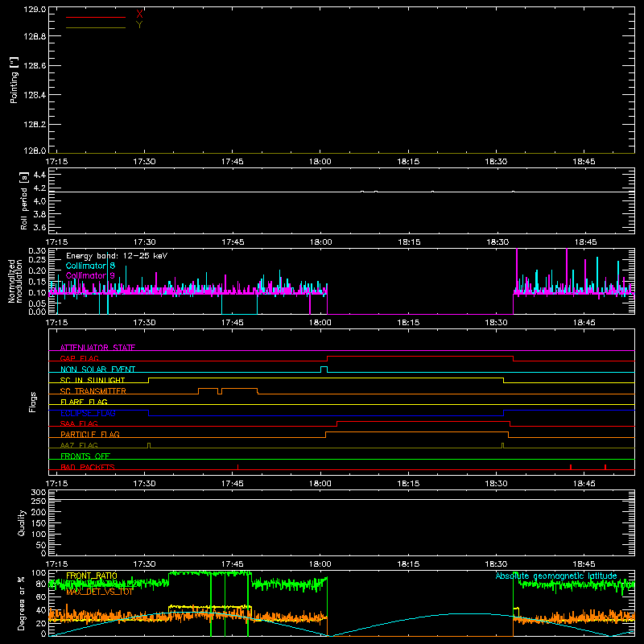Click the Quality axis title
The height and width of the screenshot is (644, 644).
pyautogui.click(x=22, y=522)
